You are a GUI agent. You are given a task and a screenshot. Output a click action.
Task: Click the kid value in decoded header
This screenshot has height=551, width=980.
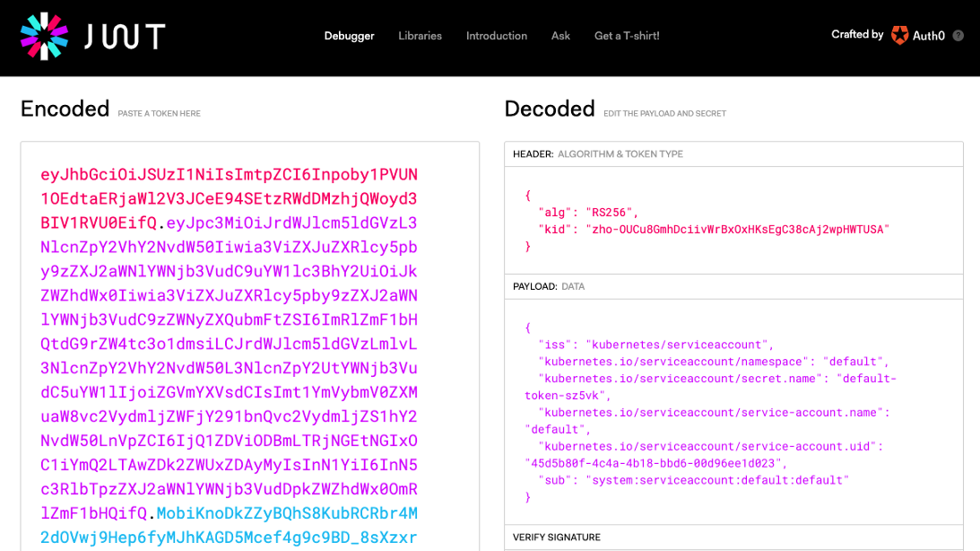pos(737,230)
